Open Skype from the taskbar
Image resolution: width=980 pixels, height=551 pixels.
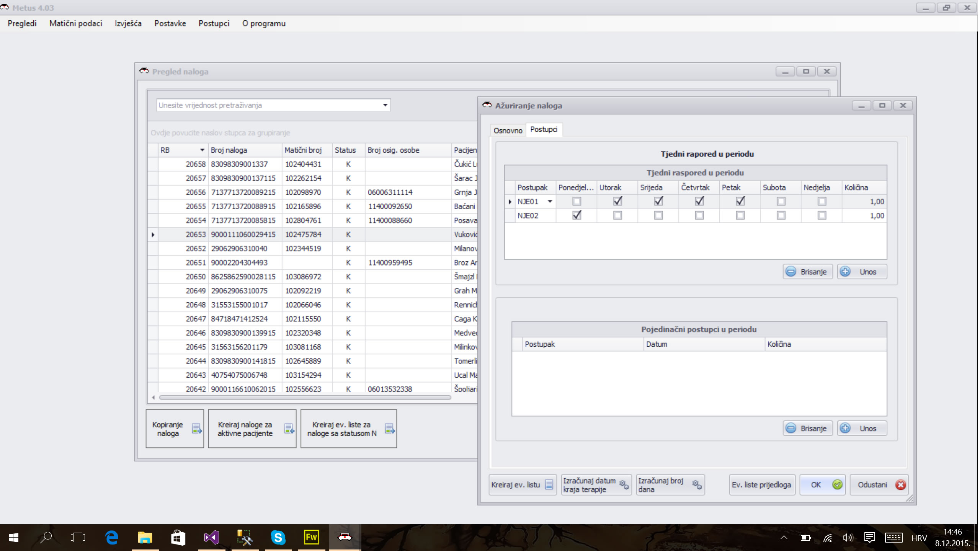[278, 538]
